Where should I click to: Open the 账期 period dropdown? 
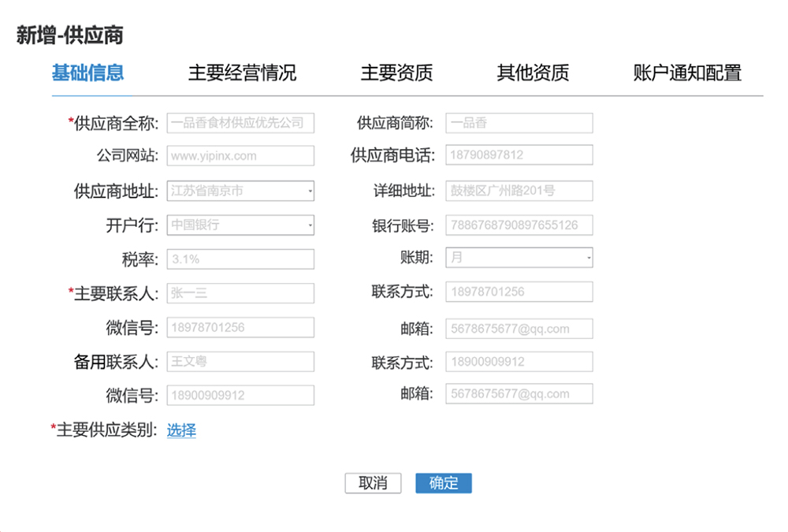[519, 258]
